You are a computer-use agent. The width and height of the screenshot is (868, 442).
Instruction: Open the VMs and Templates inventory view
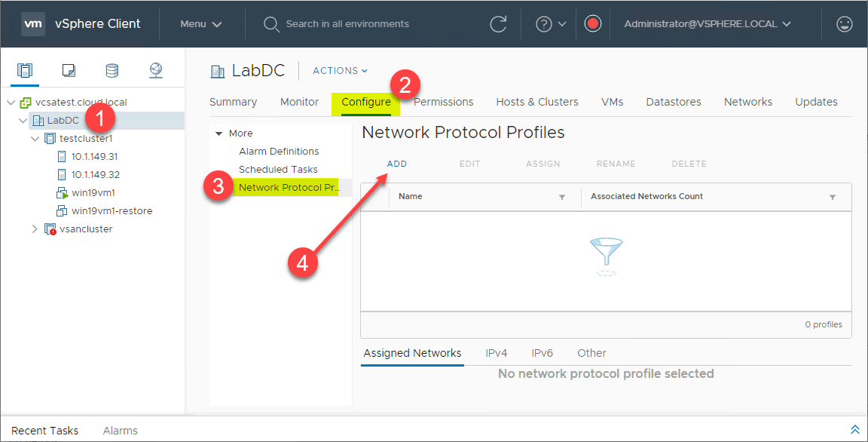[x=69, y=70]
